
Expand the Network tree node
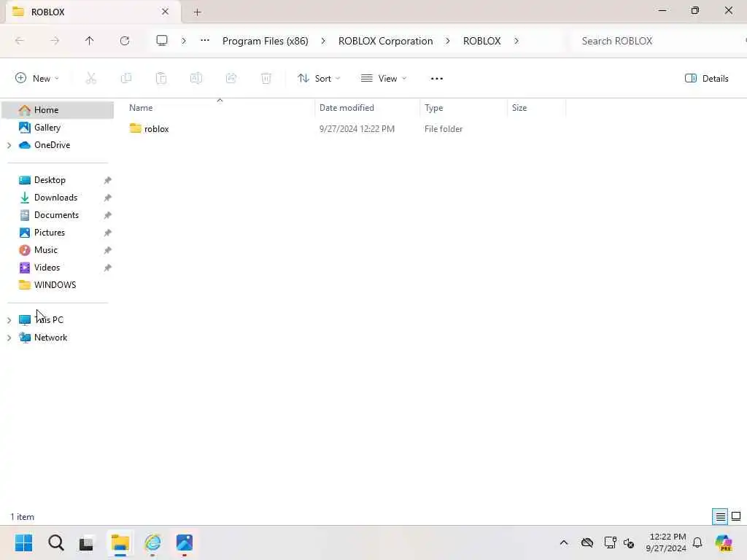point(9,338)
